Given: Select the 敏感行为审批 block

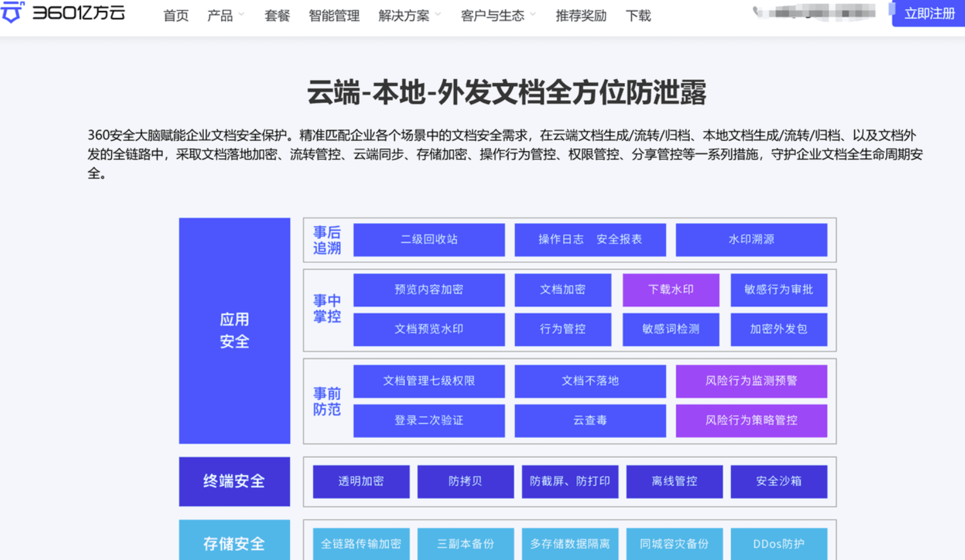Looking at the screenshot, I should point(779,290).
